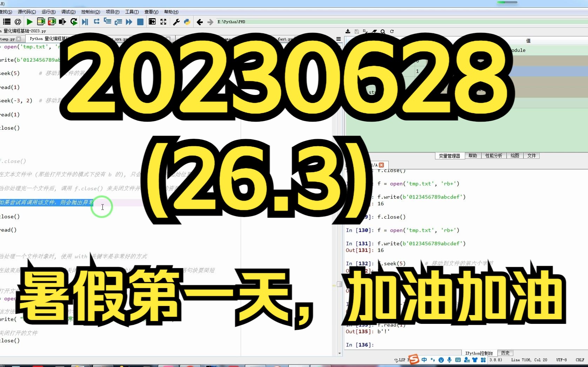Toggle fullscreen mode icon

pos(163,22)
